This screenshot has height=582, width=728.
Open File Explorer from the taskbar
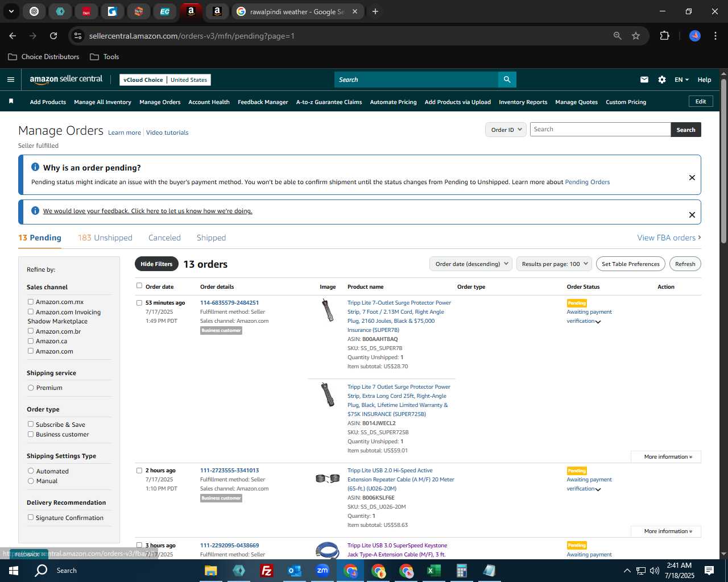(x=211, y=571)
